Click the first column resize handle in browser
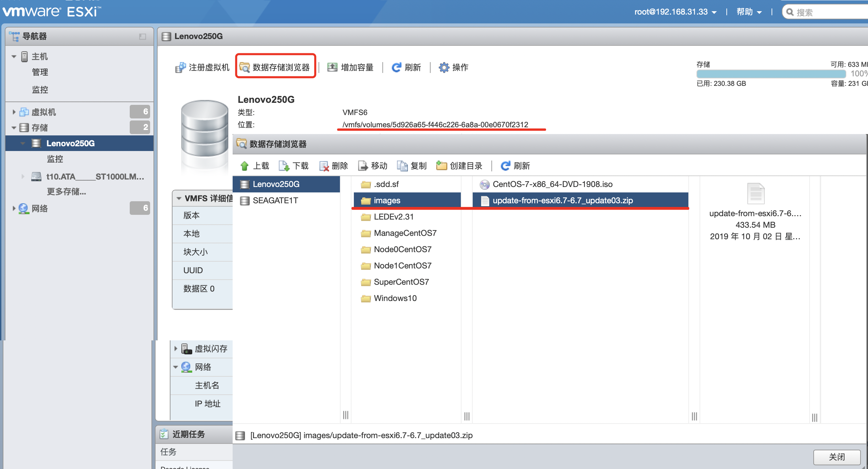The height and width of the screenshot is (469, 868). click(x=346, y=415)
